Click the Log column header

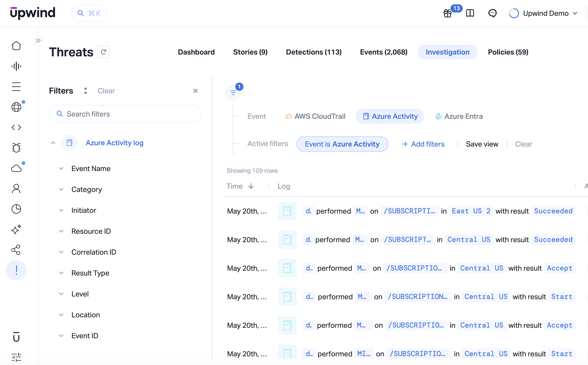(284, 186)
